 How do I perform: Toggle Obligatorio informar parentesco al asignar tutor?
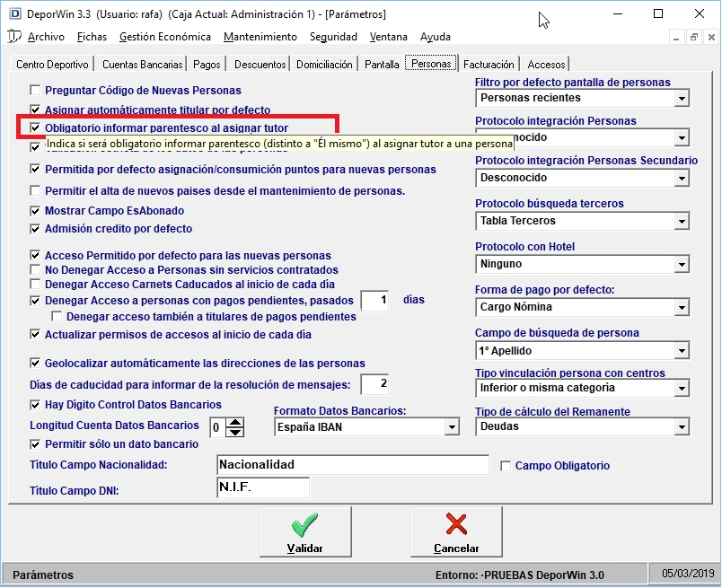[x=35, y=127]
